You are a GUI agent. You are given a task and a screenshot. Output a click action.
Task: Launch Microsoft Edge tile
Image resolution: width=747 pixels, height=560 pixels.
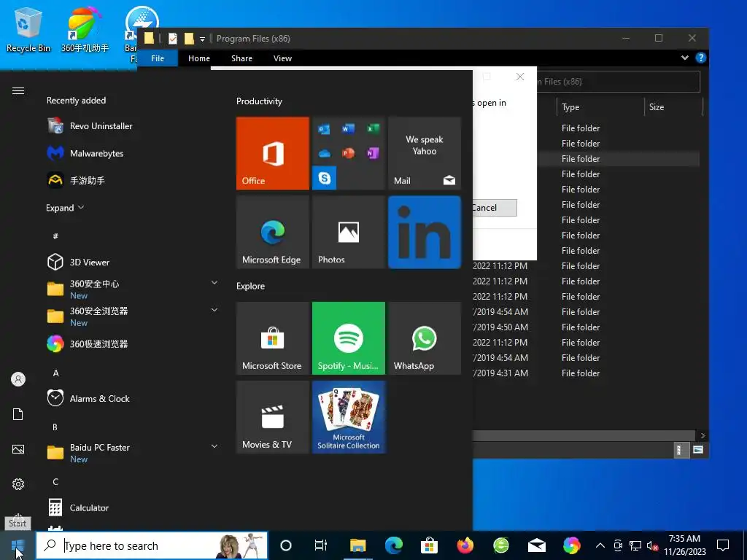[x=273, y=232]
